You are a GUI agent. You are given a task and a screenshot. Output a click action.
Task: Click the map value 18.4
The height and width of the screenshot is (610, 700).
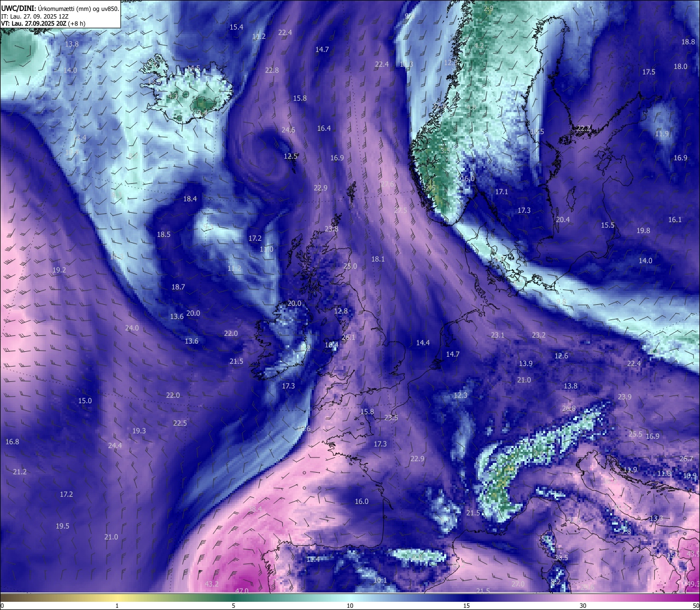(190, 199)
